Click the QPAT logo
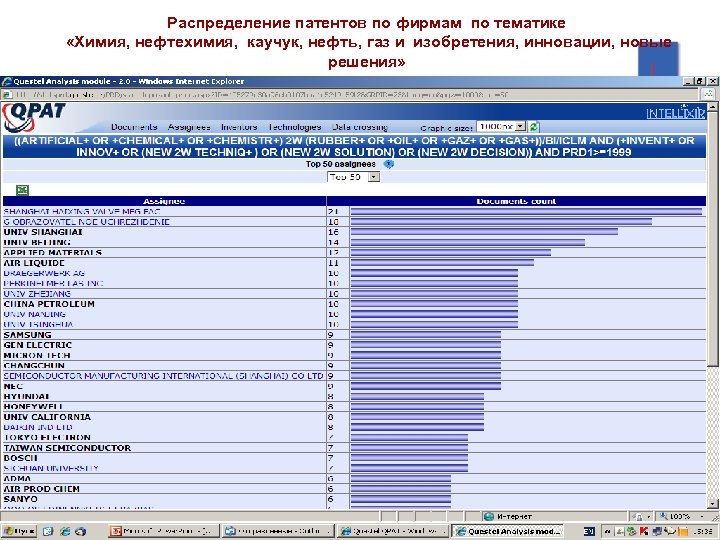Image resolution: width=720 pixels, height=540 pixels. pyautogui.click(x=33, y=116)
